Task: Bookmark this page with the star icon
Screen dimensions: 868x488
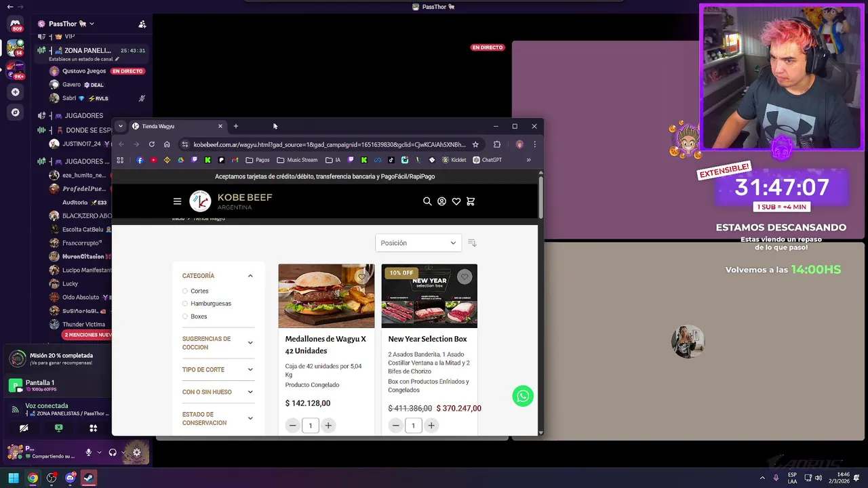Action: [475, 144]
